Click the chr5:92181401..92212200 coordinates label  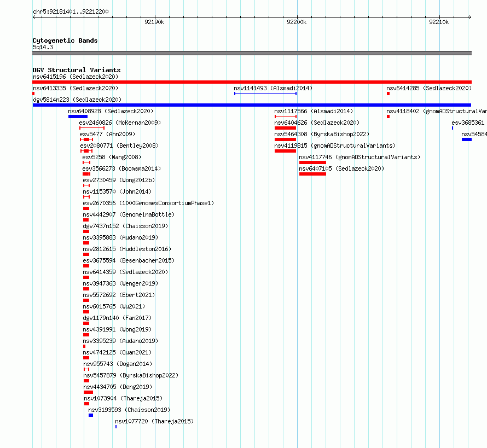tap(71, 11)
